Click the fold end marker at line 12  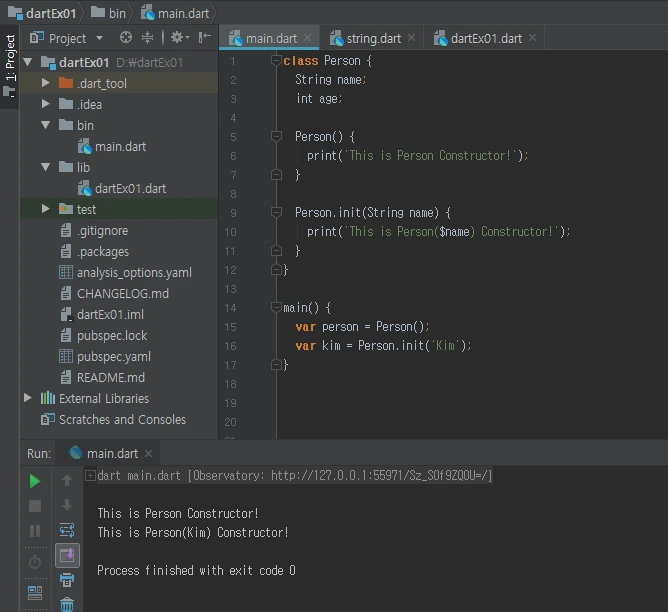coord(276,269)
